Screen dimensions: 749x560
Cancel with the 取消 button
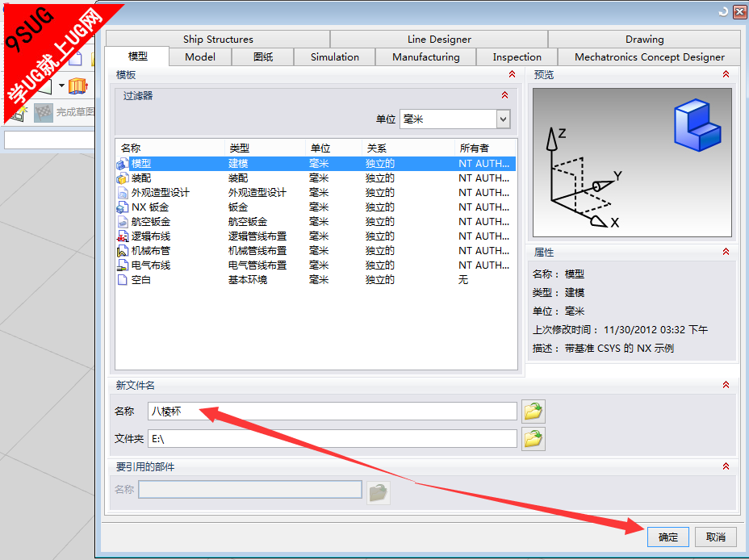pyautogui.click(x=715, y=537)
